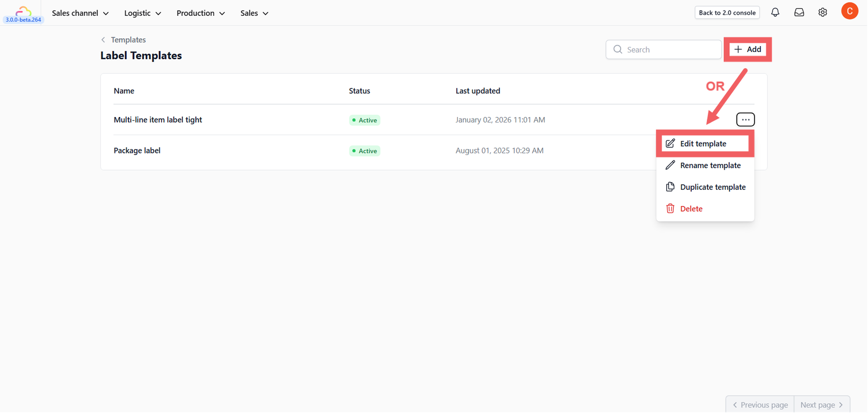
Task: Expand the Sales channel menu
Action: click(80, 13)
